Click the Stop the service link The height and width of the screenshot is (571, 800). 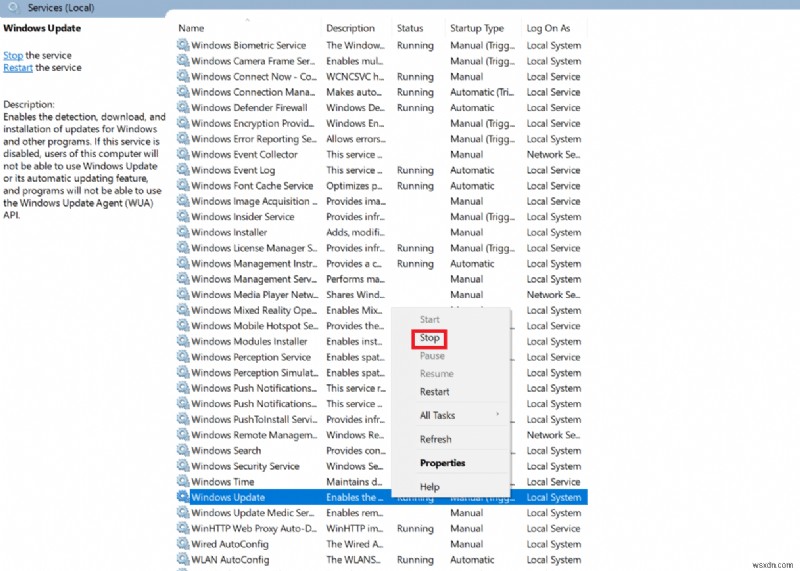click(x=13, y=55)
